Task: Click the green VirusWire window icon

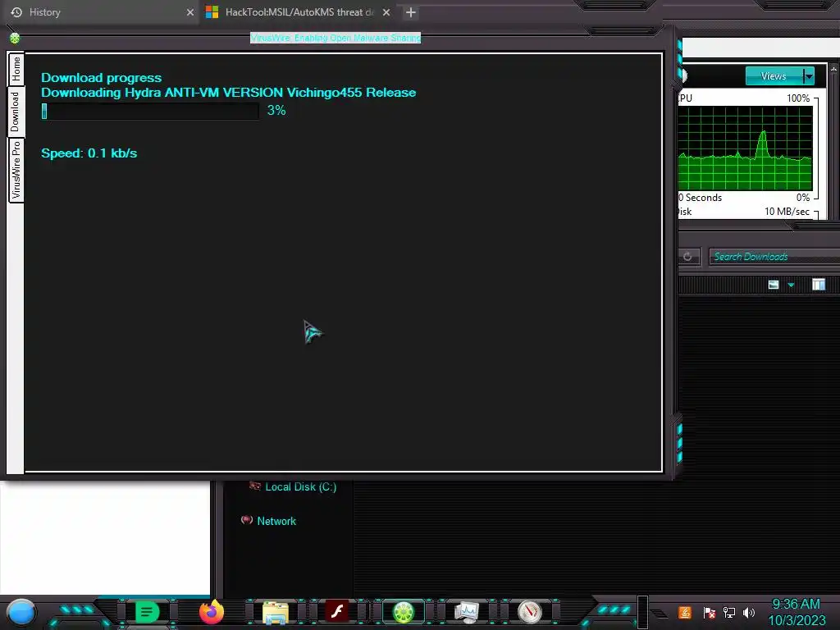Action: (x=15, y=38)
